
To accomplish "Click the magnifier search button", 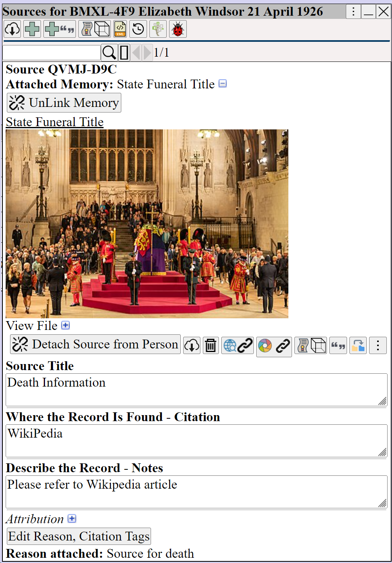I will (x=109, y=53).
